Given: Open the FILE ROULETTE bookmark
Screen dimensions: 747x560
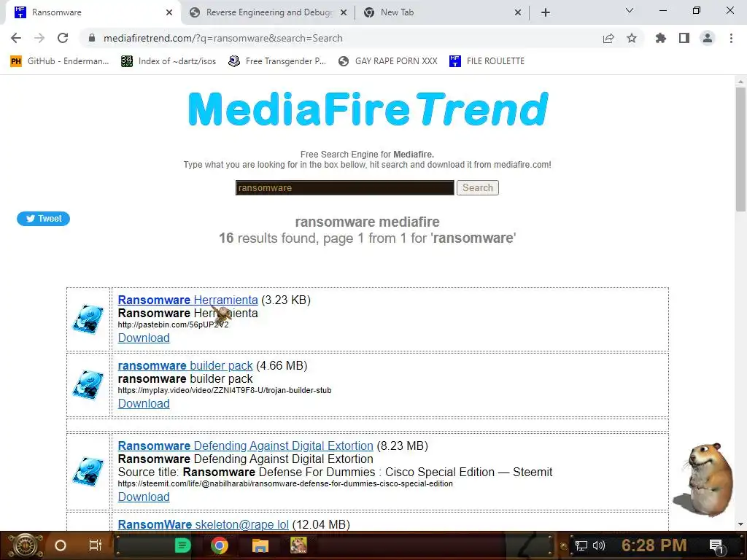Looking at the screenshot, I should point(487,61).
